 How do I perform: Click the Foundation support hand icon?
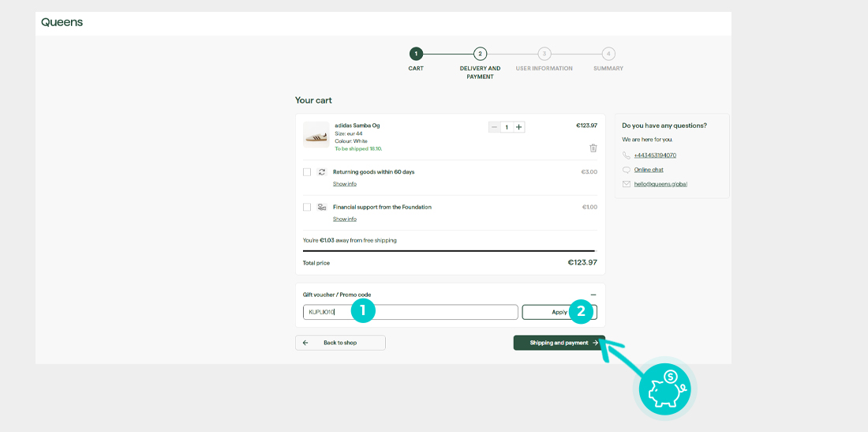coord(322,207)
